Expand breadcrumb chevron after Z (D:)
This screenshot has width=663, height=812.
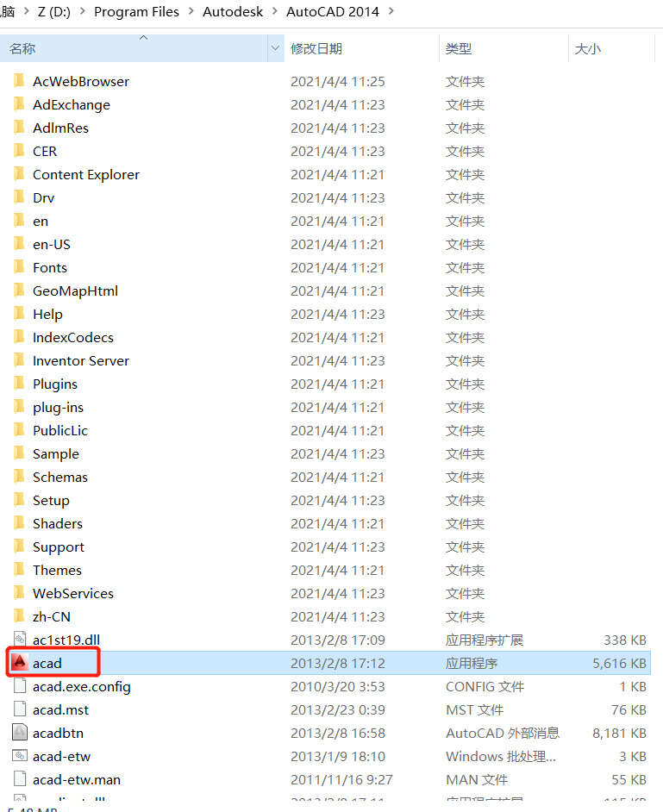pos(83,11)
